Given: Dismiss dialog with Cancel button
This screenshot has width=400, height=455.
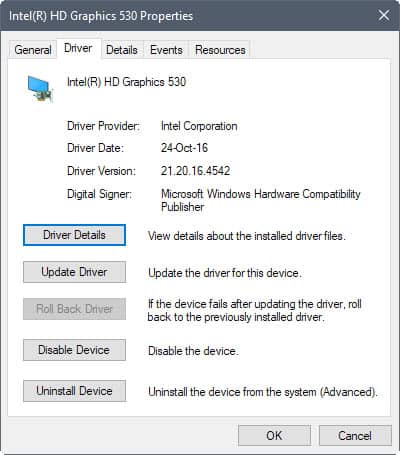Looking at the screenshot, I should pos(355,435).
